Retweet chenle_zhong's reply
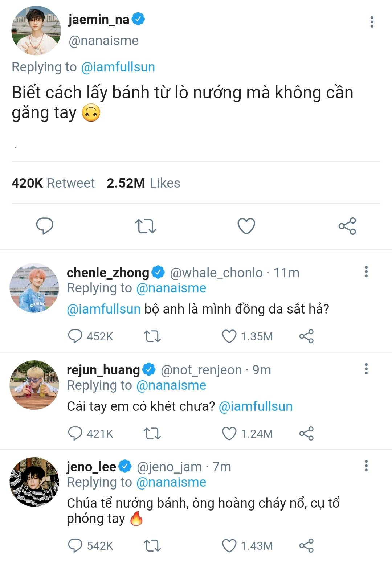Image resolution: width=392 pixels, height=561 pixels. click(152, 336)
